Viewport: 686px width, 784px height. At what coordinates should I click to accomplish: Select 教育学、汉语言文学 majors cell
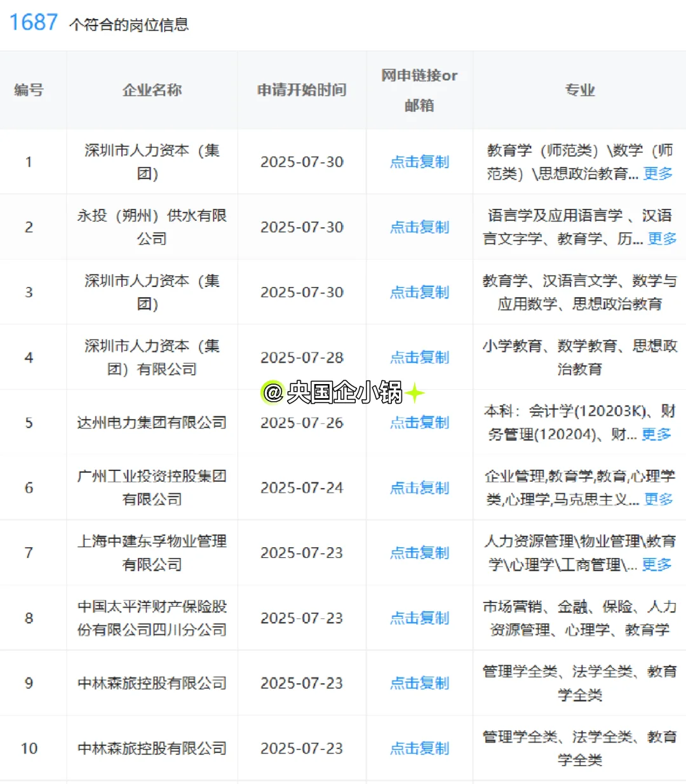[x=580, y=292]
